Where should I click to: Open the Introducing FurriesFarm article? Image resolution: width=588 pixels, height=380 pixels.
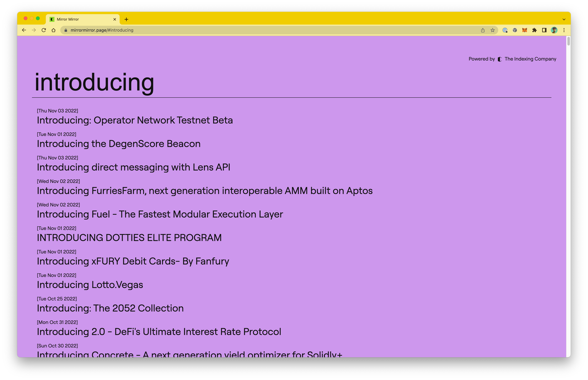(205, 191)
